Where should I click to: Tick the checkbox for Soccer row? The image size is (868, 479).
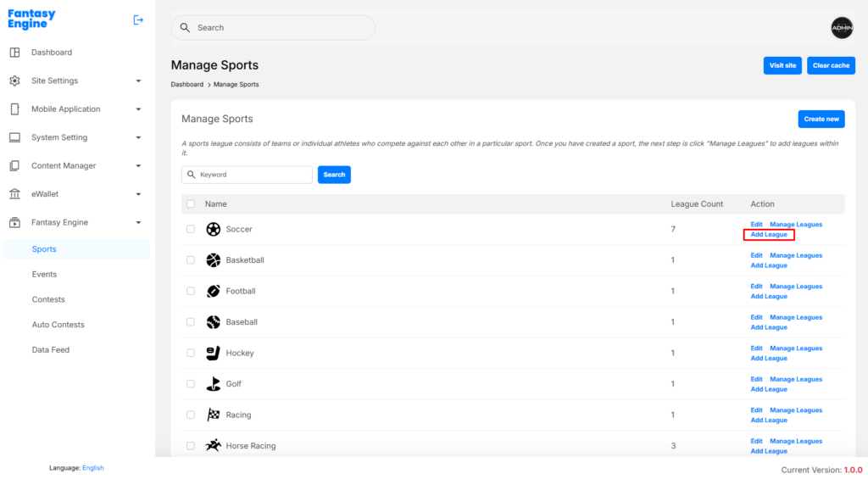(191, 230)
